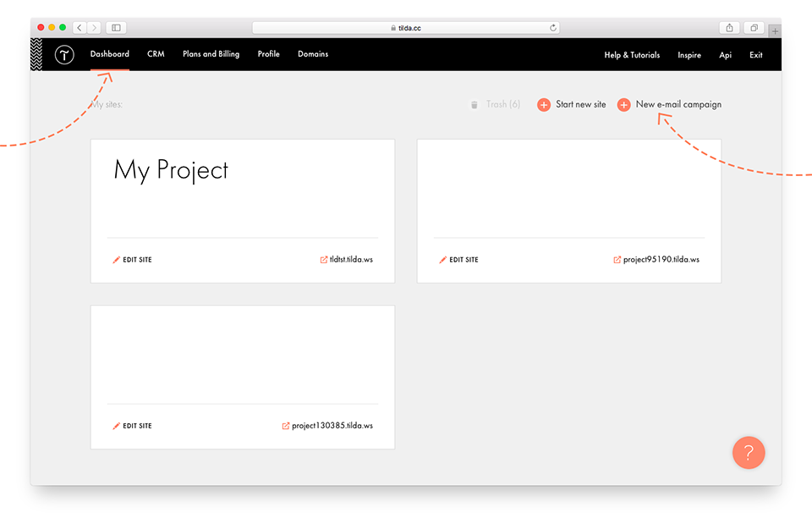Click the plus icon for New e-mail campaign

pyautogui.click(x=623, y=105)
